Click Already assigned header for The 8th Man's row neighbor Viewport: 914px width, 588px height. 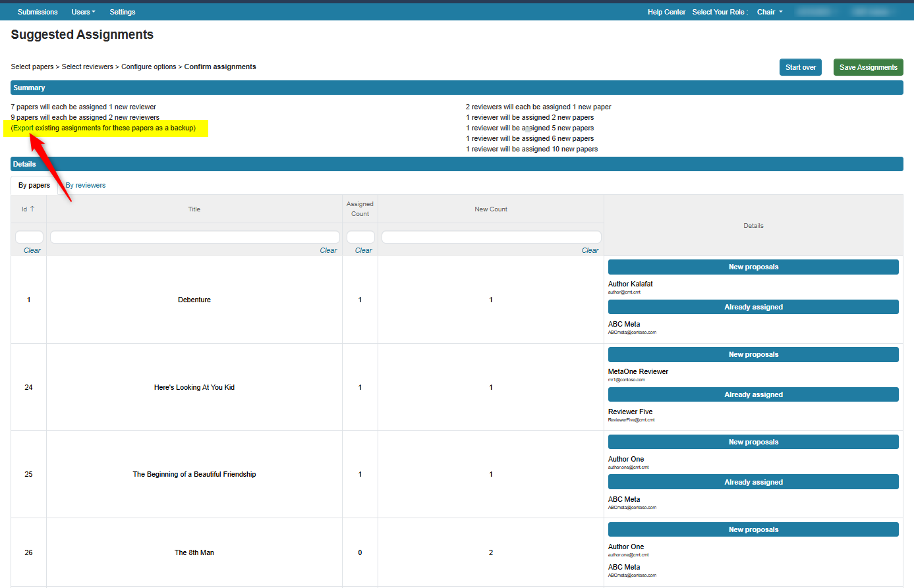[753, 481]
